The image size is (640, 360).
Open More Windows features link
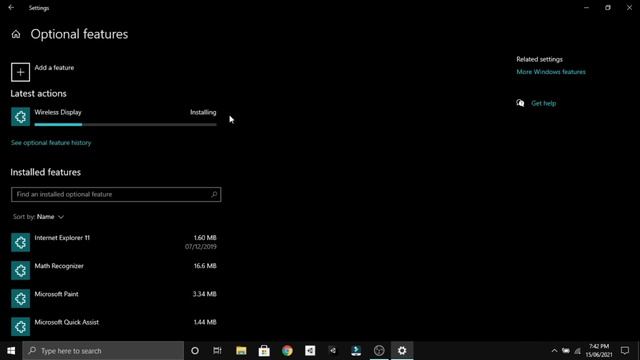[x=551, y=72]
